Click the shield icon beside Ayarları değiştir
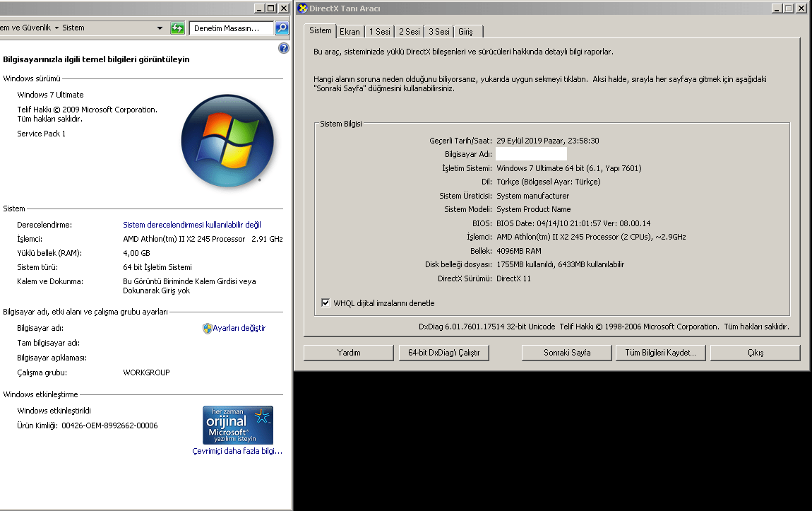 207,328
